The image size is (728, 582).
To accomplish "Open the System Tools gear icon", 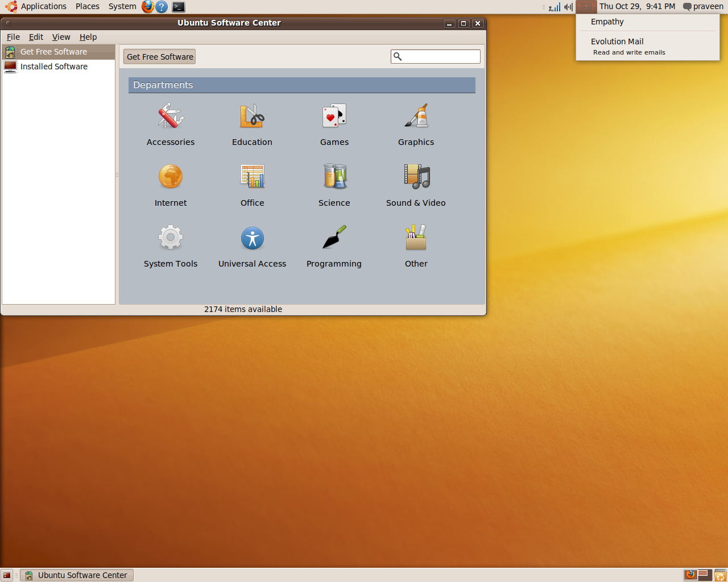I will [171, 238].
